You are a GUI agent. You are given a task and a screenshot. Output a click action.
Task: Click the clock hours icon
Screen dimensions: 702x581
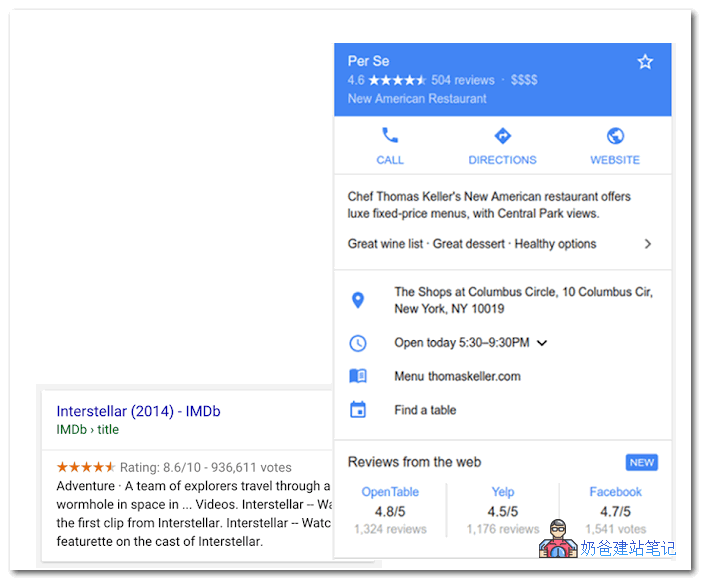(x=358, y=343)
